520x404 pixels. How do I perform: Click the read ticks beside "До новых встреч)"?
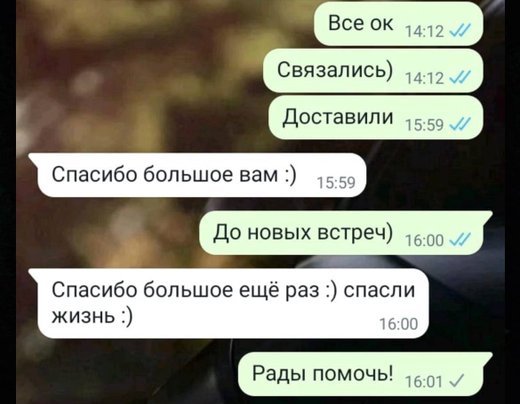click(x=460, y=240)
